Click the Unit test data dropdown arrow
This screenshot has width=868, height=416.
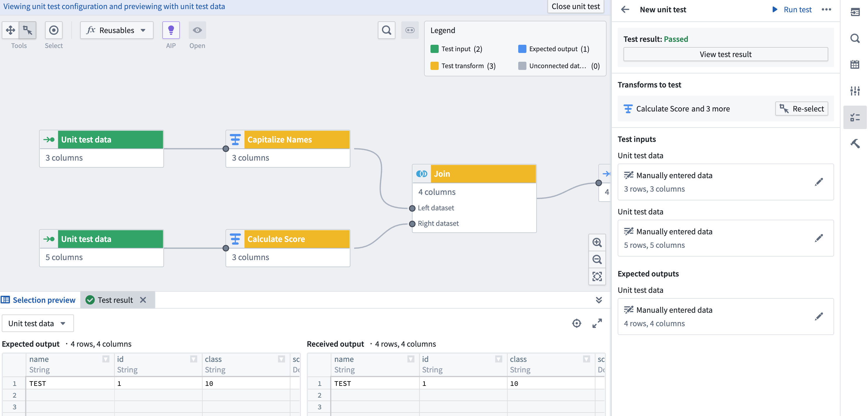64,323
